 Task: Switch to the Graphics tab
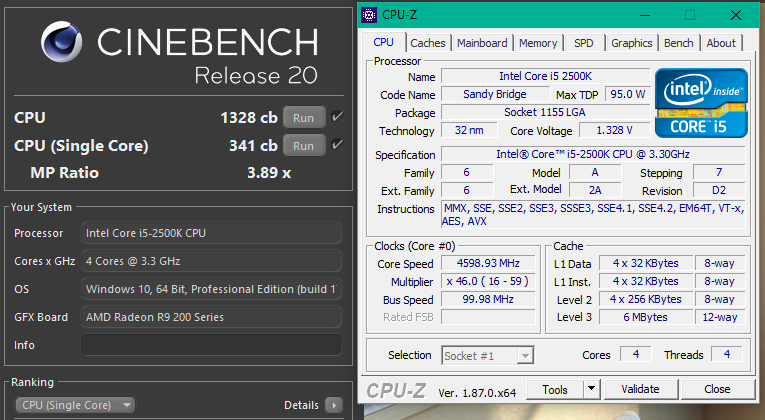coord(632,43)
